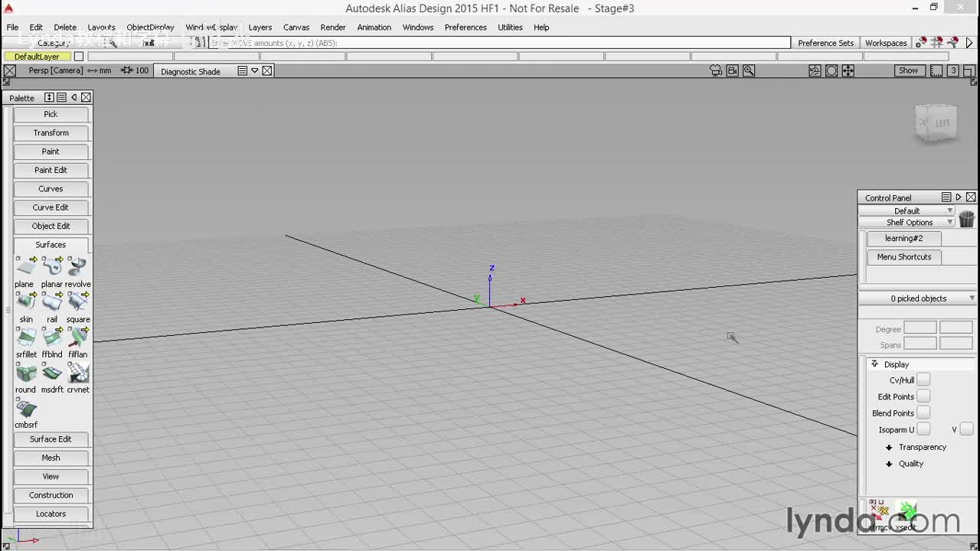Viewport: 980px width, 551px height.
Task: Collapse the Palette with the left arrow
Action: tap(74, 97)
